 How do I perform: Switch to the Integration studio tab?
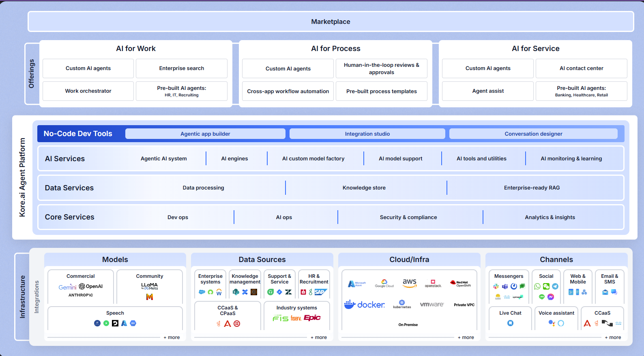[x=367, y=134]
